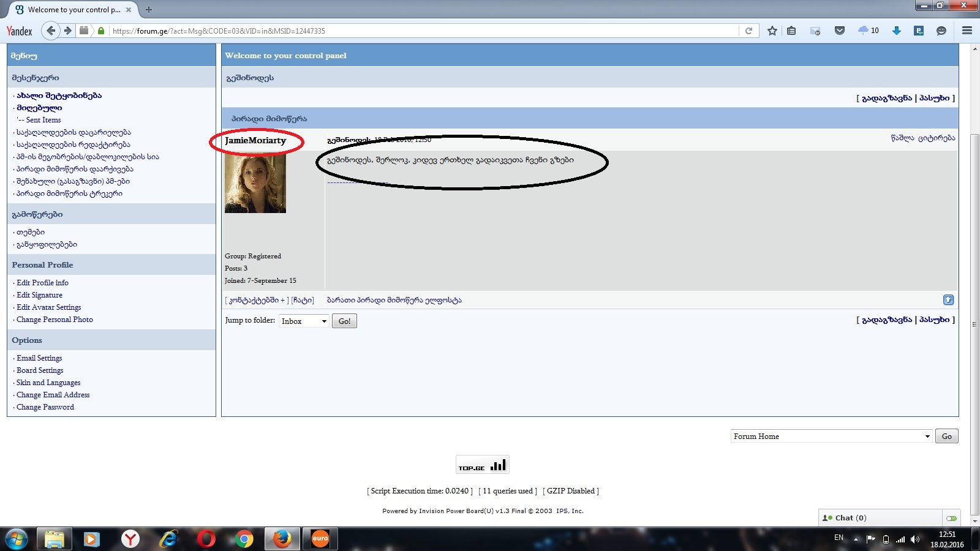This screenshot has width=980, height=551.
Task: Click the browser forward arrow
Action: click(x=68, y=31)
